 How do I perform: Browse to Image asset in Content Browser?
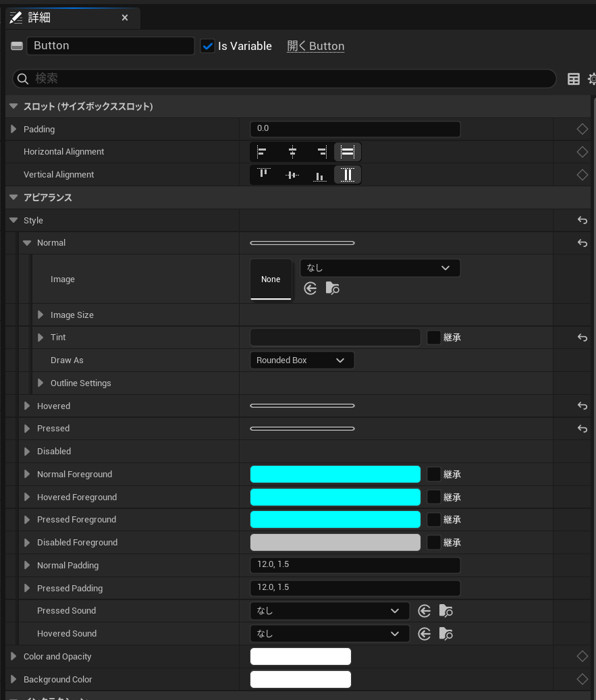point(332,288)
